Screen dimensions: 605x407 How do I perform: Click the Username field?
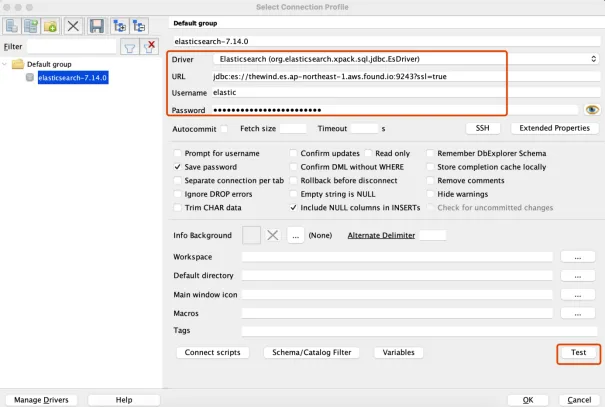click(406, 93)
